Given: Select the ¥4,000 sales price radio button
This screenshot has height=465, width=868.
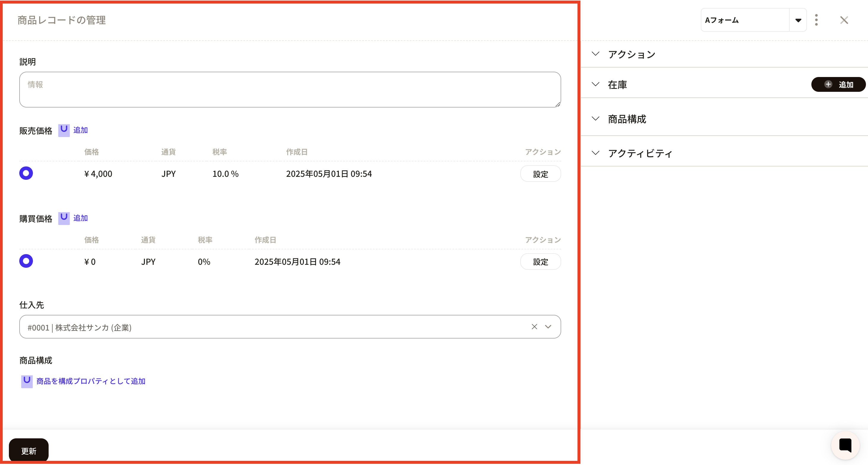Looking at the screenshot, I should click(26, 173).
